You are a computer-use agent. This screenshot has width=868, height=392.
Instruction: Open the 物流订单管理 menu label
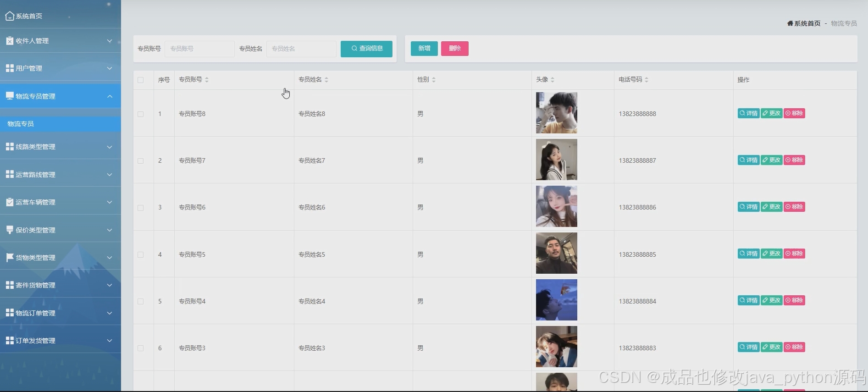[x=35, y=313]
